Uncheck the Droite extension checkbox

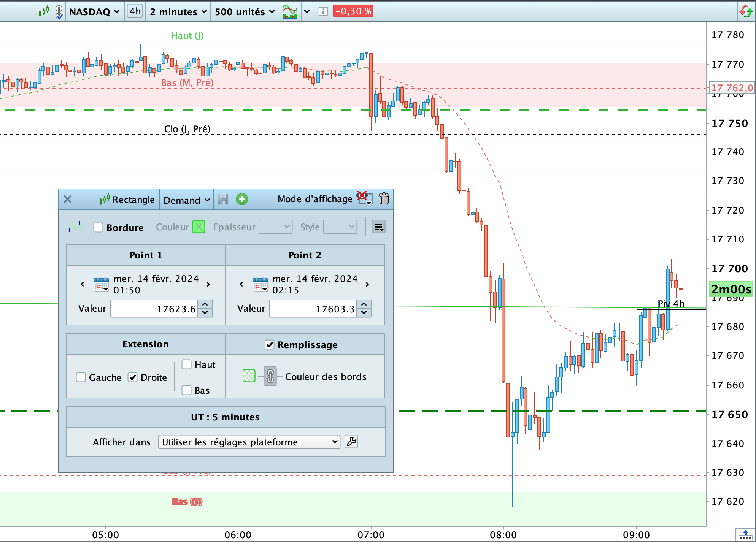133,377
